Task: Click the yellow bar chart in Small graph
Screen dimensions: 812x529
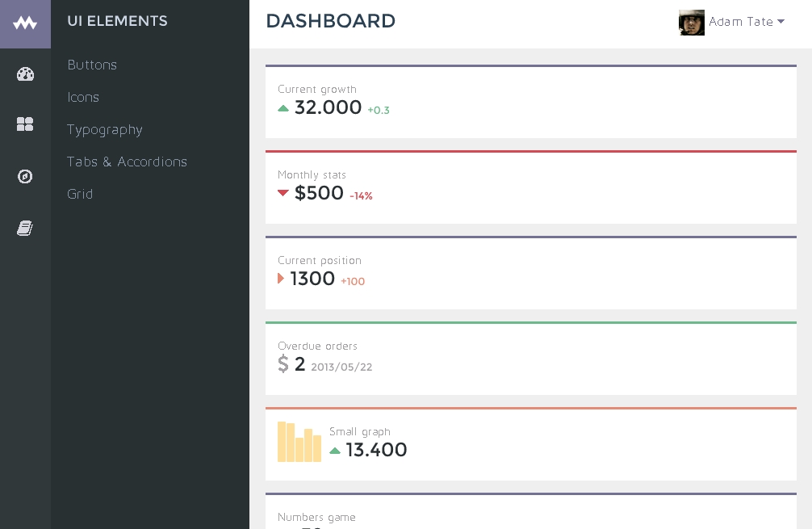Action: coord(299,443)
